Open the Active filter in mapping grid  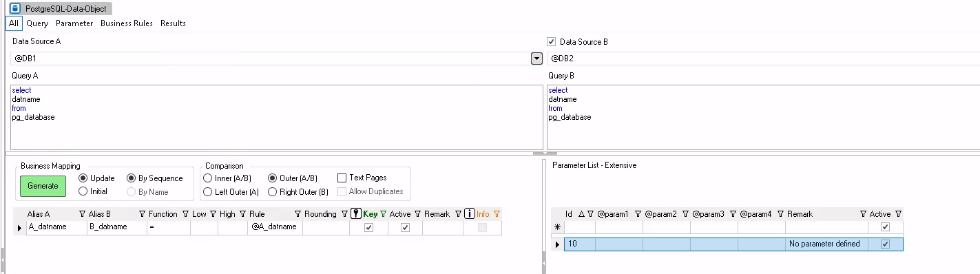click(417, 214)
